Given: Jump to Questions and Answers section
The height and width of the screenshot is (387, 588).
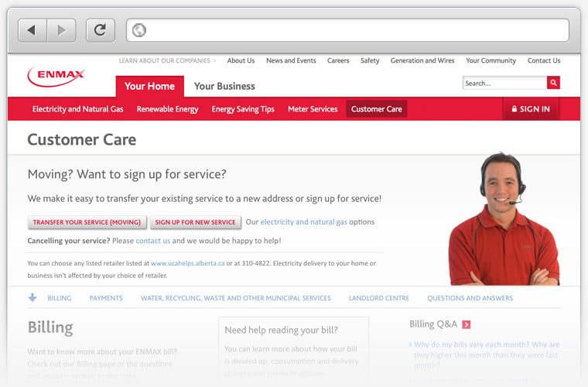Looking at the screenshot, I should pos(470,298).
